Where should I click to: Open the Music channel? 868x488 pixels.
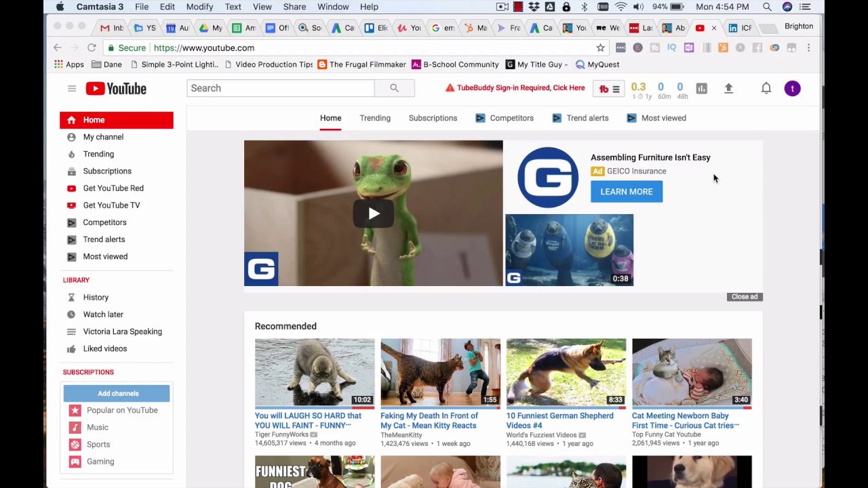pos(98,427)
